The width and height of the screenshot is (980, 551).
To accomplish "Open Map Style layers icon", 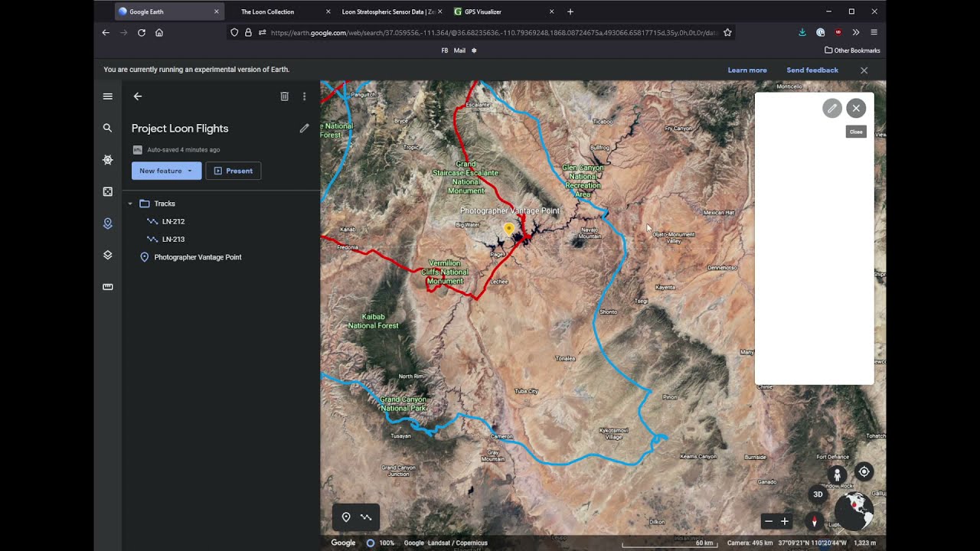I will click(107, 255).
